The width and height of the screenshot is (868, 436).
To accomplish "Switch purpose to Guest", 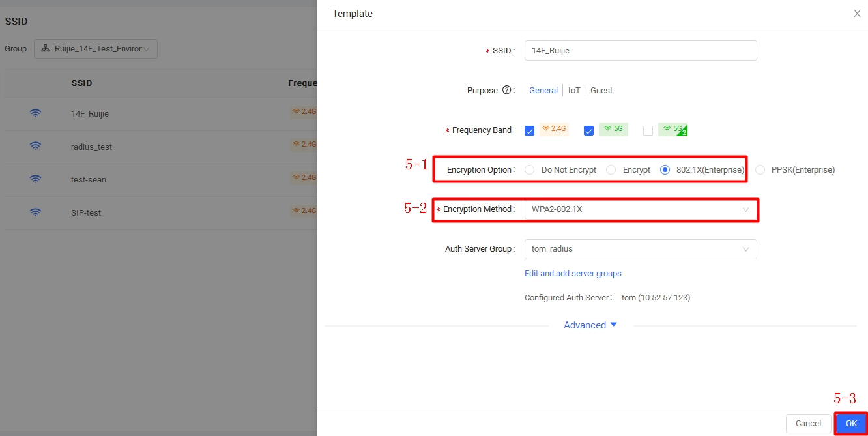I will click(601, 91).
